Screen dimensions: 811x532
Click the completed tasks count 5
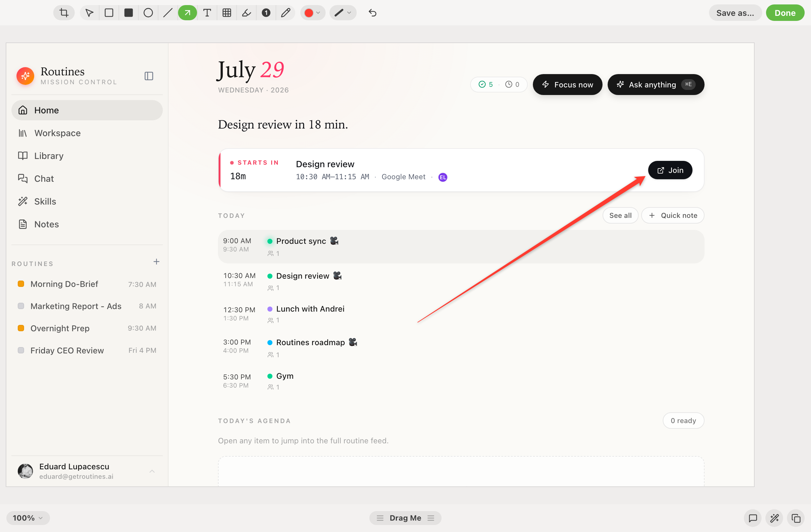pos(486,85)
